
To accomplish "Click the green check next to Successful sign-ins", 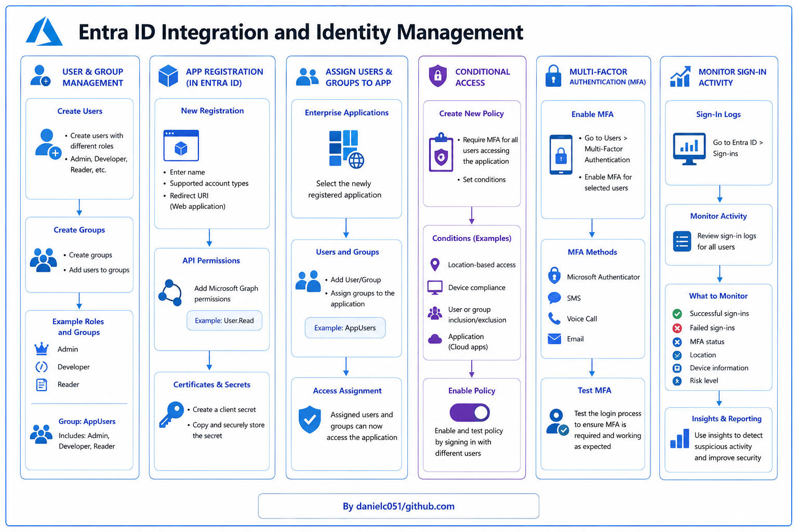I will [x=677, y=314].
